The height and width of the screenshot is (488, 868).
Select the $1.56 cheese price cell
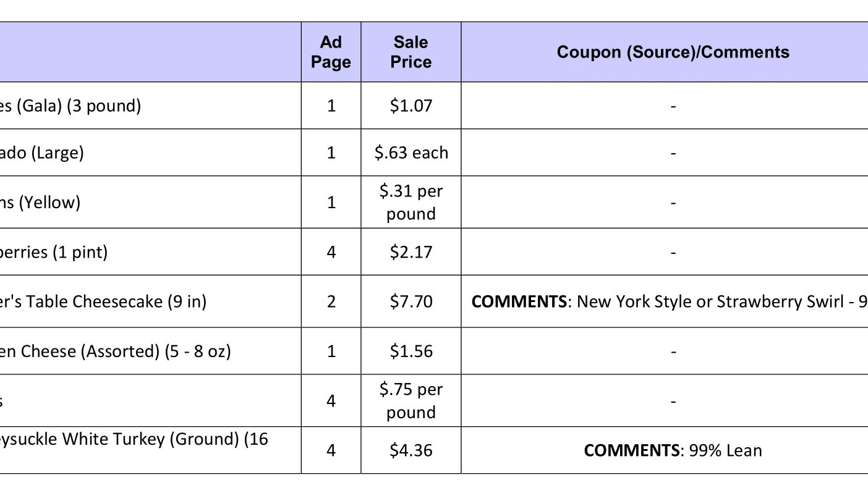[x=411, y=351]
